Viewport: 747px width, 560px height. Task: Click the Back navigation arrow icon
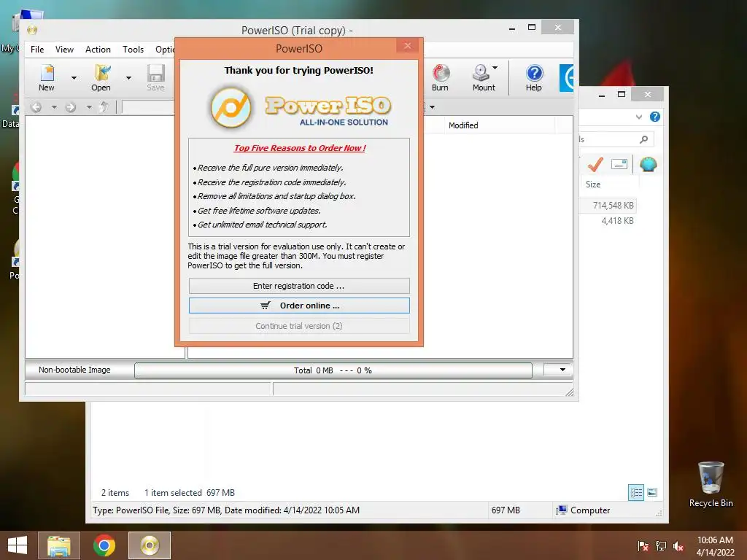[x=36, y=107]
